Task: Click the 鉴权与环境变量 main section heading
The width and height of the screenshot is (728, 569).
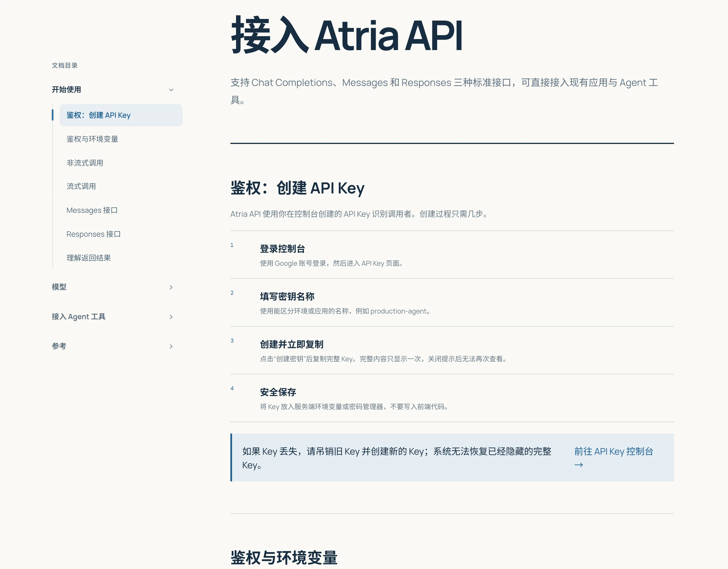Action: click(284, 557)
